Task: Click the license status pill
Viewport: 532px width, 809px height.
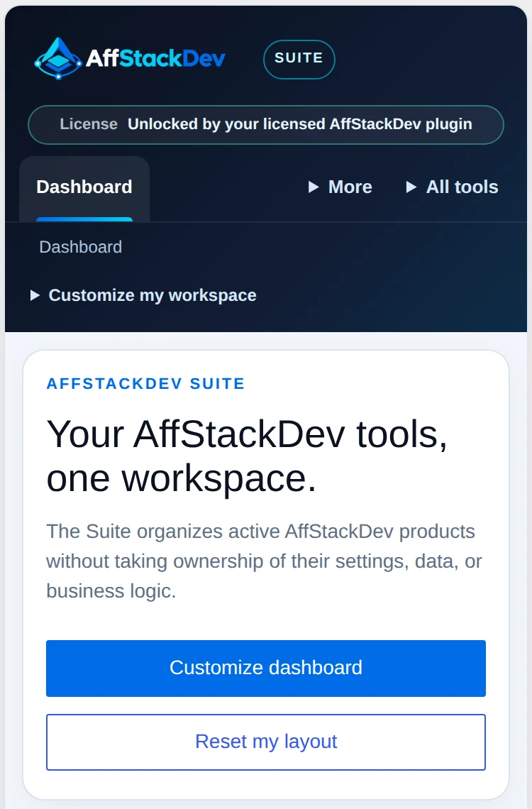Action: [x=266, y=125]
